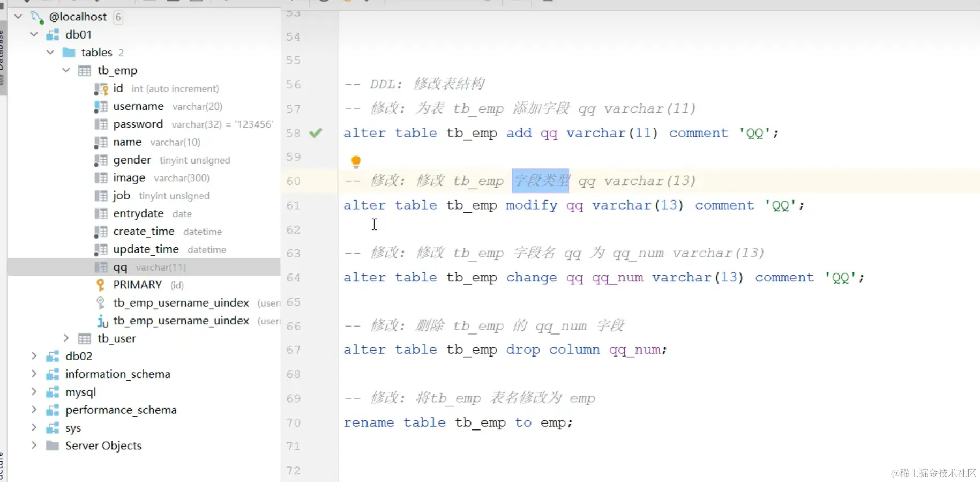
Task: Click line number 63 in gutter
Action: (x=293, y=253)
